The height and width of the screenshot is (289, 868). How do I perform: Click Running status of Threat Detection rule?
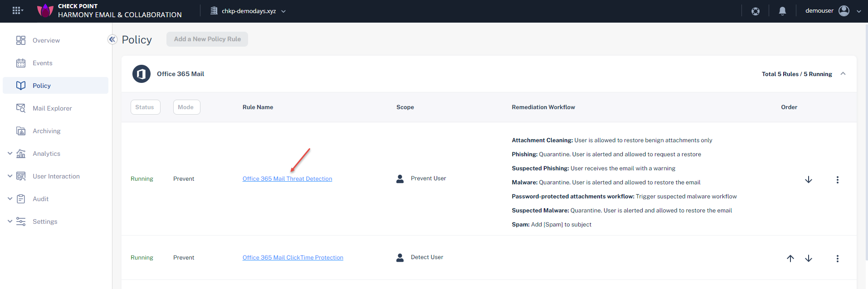coord(142,179)
